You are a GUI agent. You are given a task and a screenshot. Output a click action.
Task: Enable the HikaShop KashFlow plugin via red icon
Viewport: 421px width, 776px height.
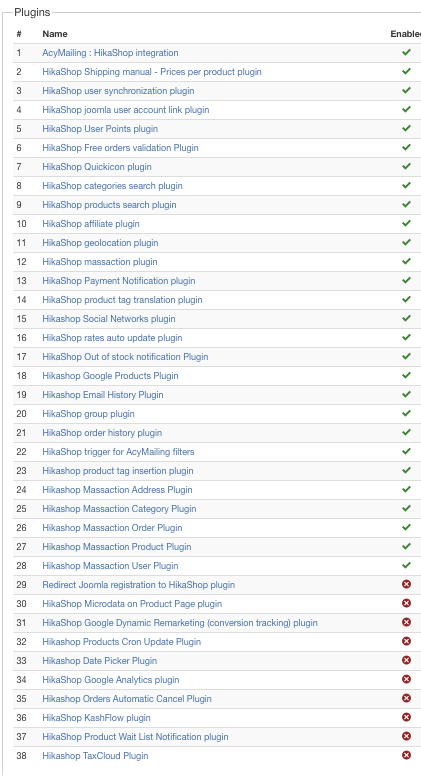click(406, 717)
